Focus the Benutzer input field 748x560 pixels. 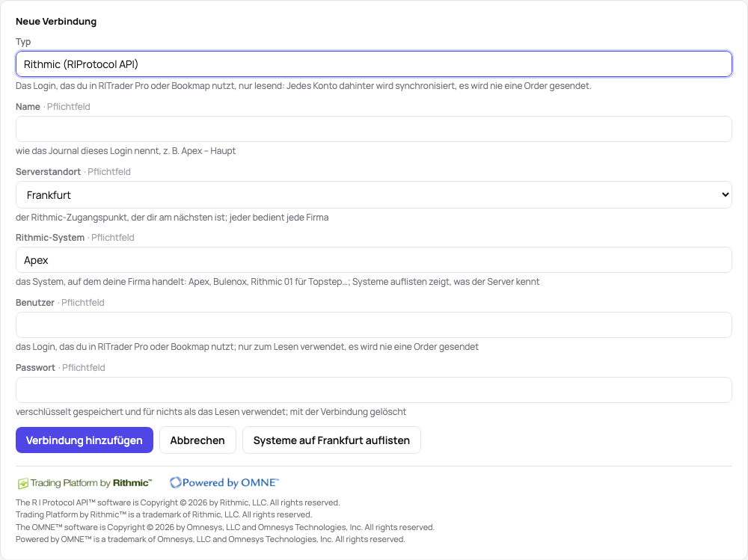[x=373, y=324]
